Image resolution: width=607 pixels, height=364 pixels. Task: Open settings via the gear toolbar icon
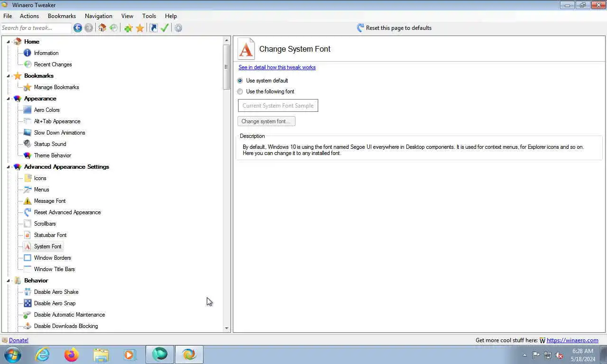178,28
